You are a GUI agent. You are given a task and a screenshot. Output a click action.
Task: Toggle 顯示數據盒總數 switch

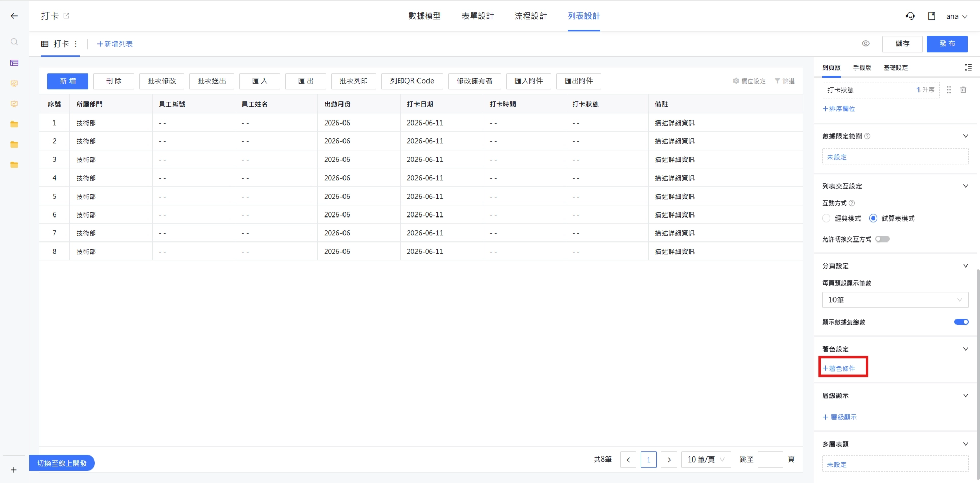point(962,322)
